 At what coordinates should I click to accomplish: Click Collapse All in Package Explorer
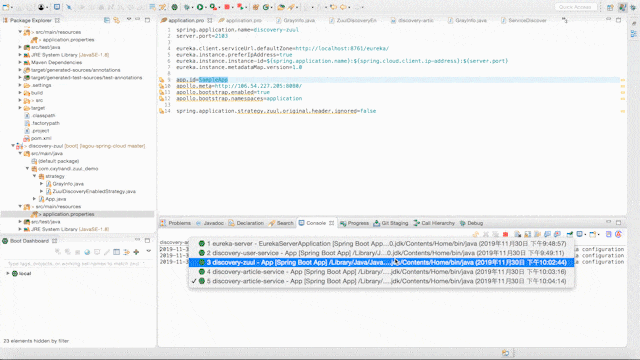pos(107,20)
